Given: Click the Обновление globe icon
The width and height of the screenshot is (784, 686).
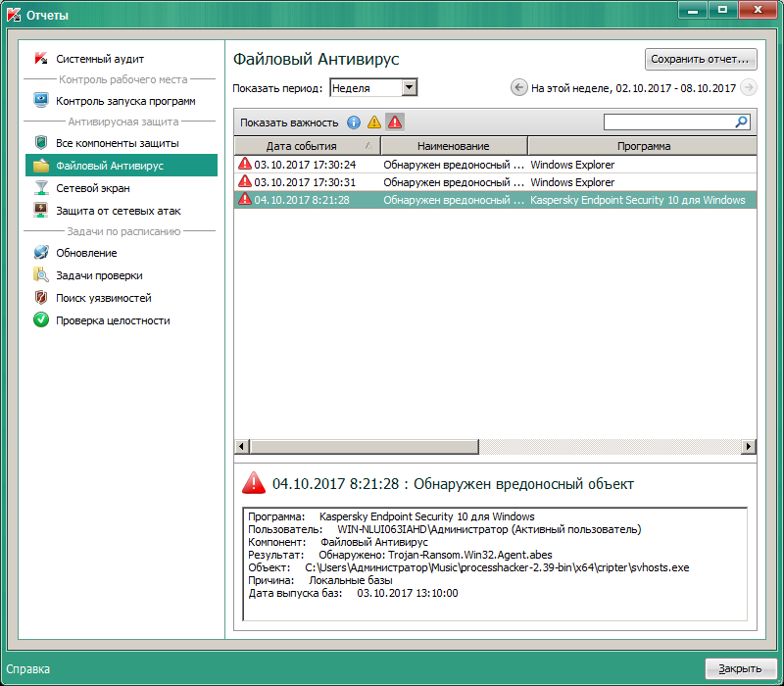Looking at the screenshot, I should [41, 253].
